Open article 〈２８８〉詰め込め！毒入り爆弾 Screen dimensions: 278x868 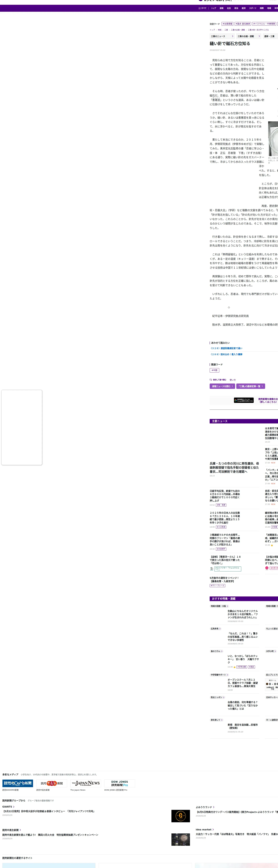point(226,354)
